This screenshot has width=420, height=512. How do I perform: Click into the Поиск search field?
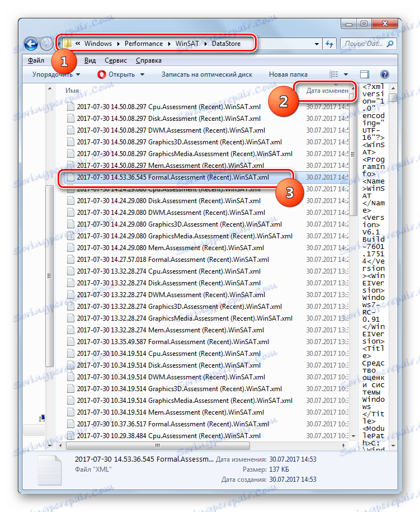pos(364,44)
